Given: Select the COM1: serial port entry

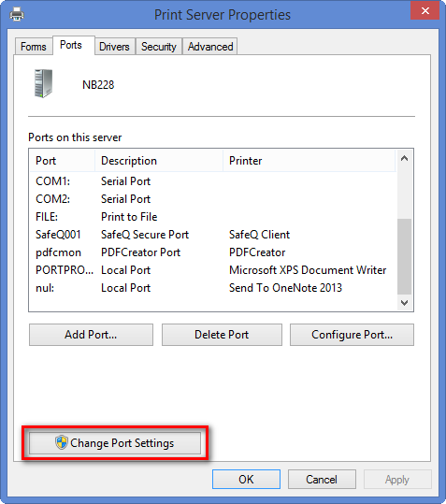Looking at the screenshot, I should [212, 181].
